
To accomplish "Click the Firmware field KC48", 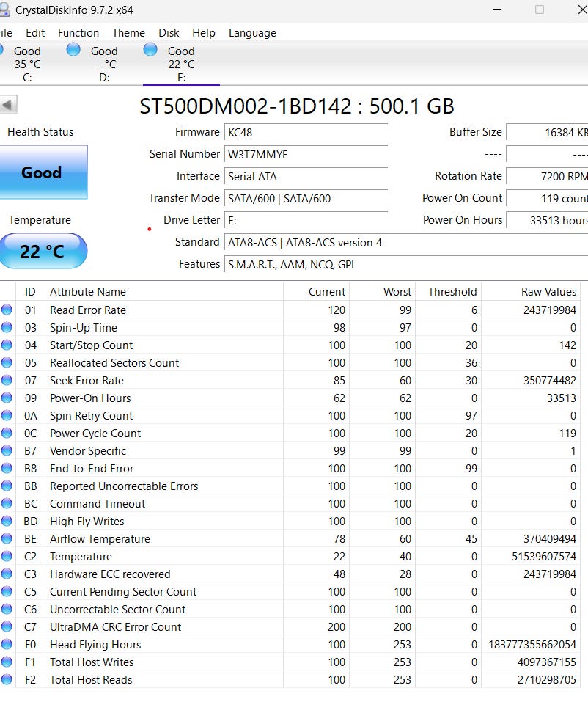I will (x=306, y=133).
